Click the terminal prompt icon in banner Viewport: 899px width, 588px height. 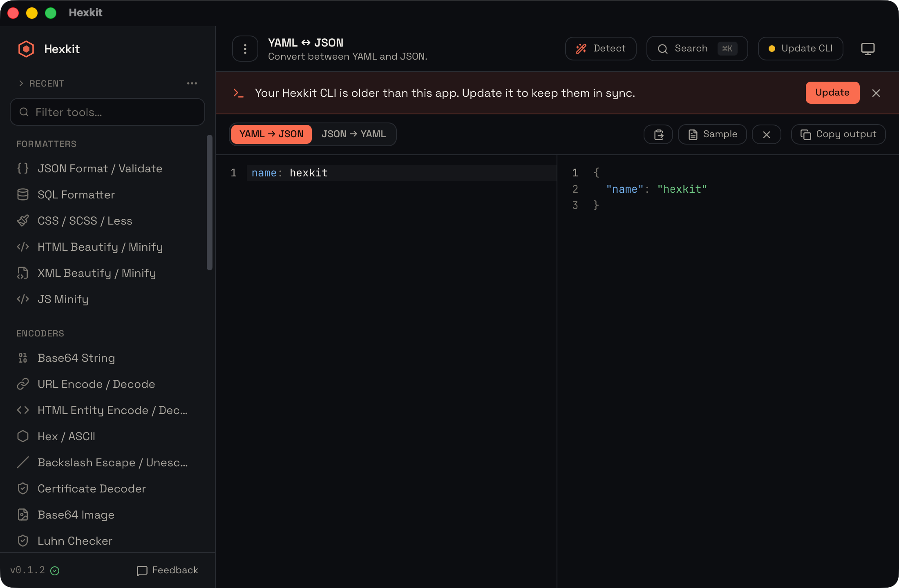(x=238, y=93)
